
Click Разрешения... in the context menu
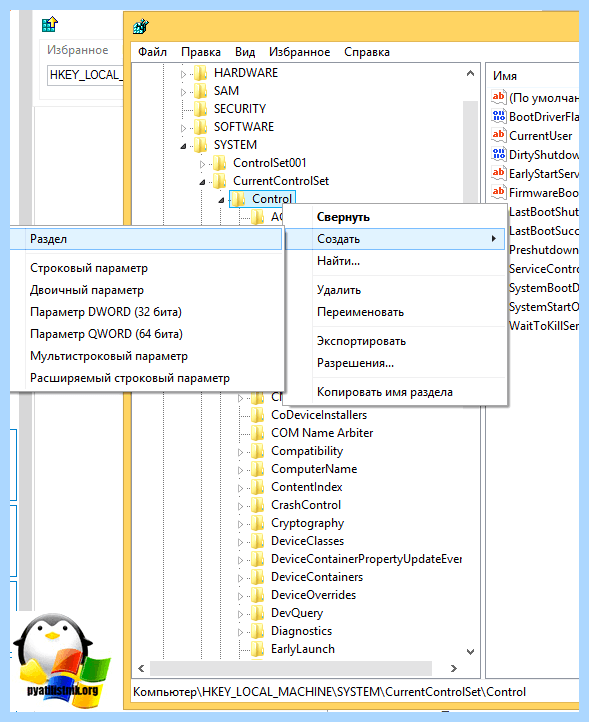pos(396,363)
